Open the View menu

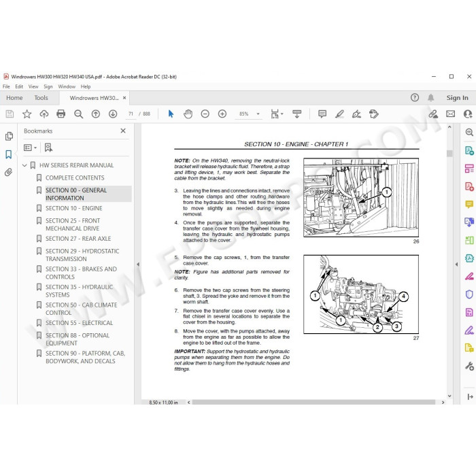point(33,86)
